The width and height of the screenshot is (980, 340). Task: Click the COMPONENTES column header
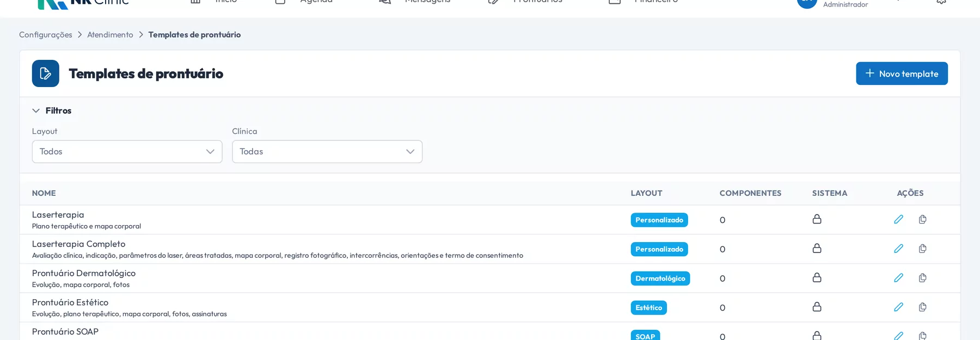click(x=750, y=193)
